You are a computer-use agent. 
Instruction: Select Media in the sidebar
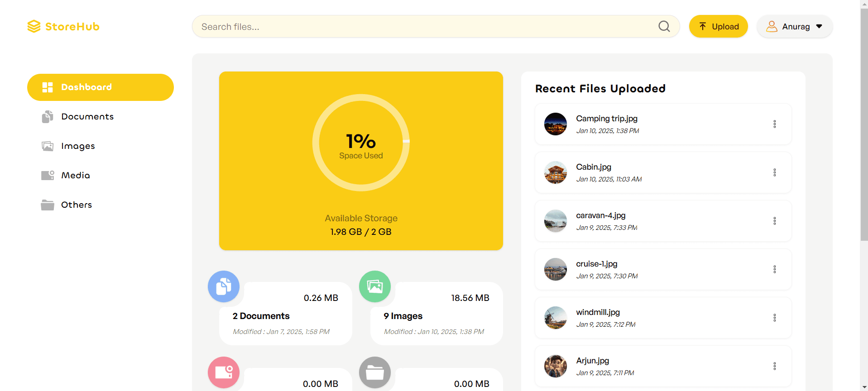pos(76,176)
